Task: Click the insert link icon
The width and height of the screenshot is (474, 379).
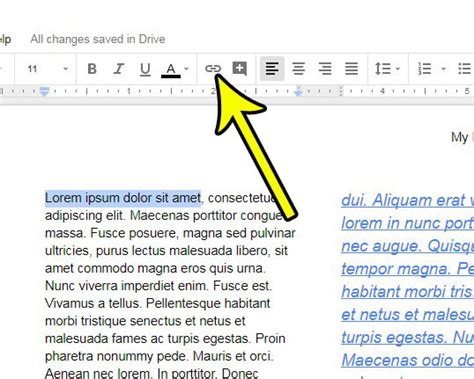Action: pos(213,69)
